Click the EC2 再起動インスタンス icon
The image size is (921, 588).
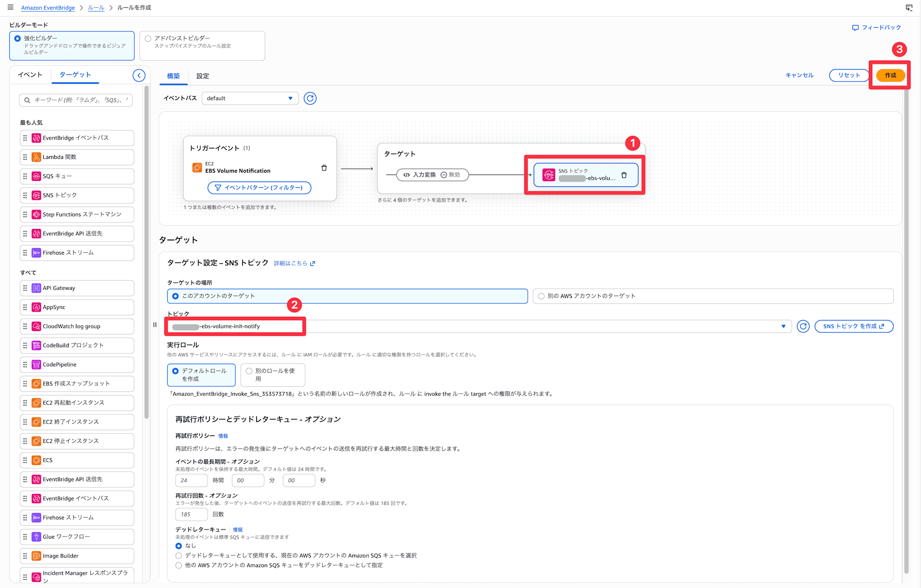tap(36, 403)
